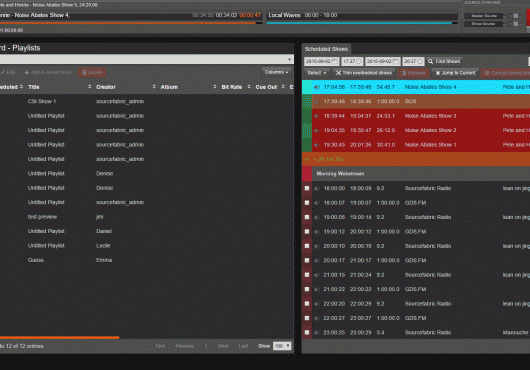This screenshot has width=530, height=370.
Task: Select the Morning Webstream show header row
Action: [x=416, y=174]
